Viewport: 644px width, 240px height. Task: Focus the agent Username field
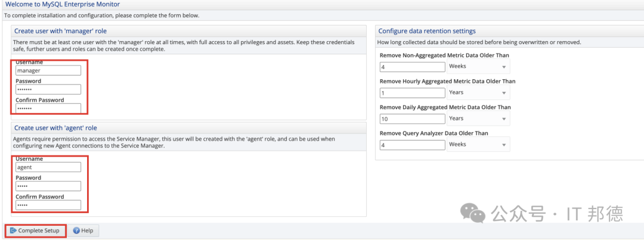[x=48, y=167]
